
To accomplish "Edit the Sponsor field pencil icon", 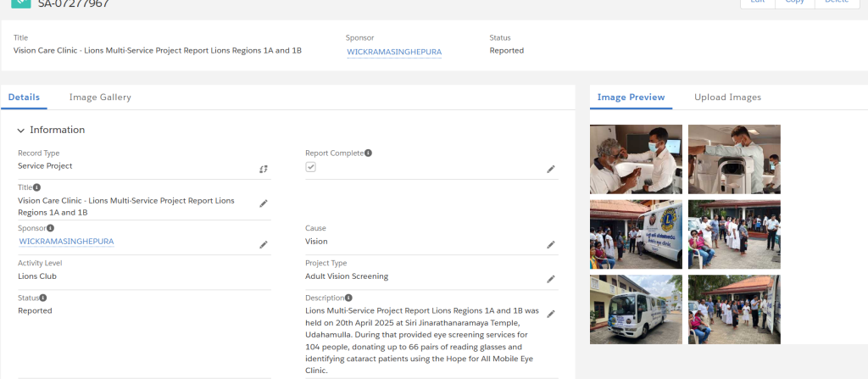I will 264,244.
